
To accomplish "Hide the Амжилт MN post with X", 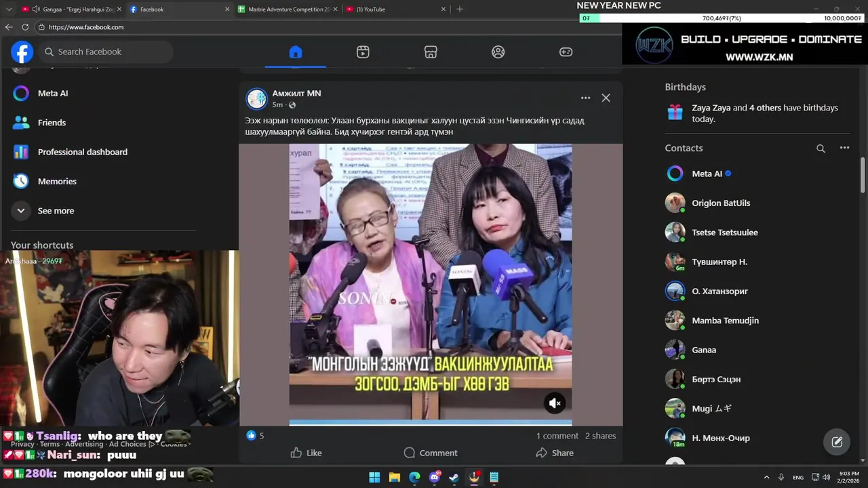I will (x=606, y=98).
